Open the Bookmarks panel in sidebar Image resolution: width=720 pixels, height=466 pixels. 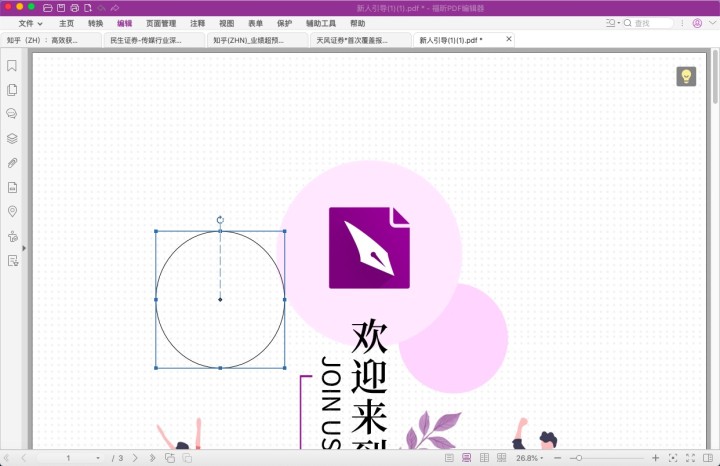pyautogui.click(x=13, y=66)
